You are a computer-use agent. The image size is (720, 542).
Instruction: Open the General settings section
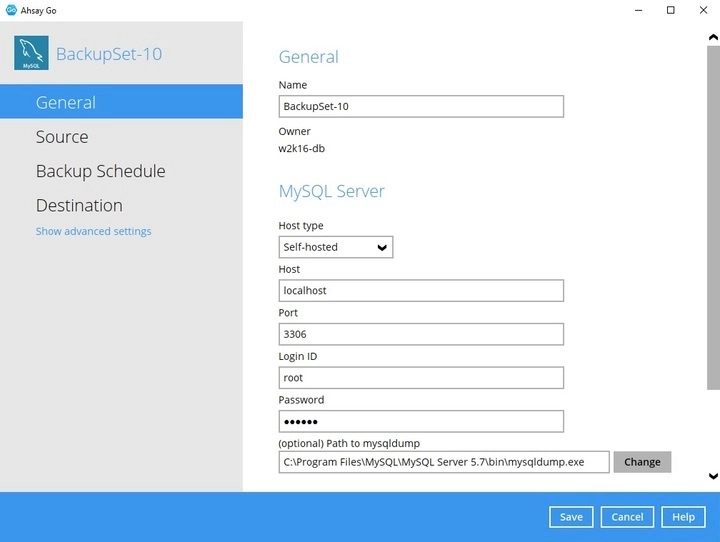[121, 102]
